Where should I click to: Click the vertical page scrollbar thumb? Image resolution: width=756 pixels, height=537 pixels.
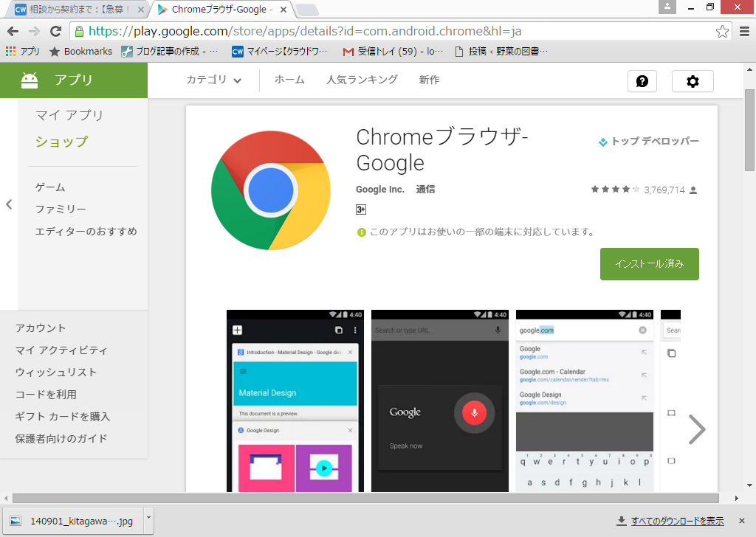[x=749, y=130]
